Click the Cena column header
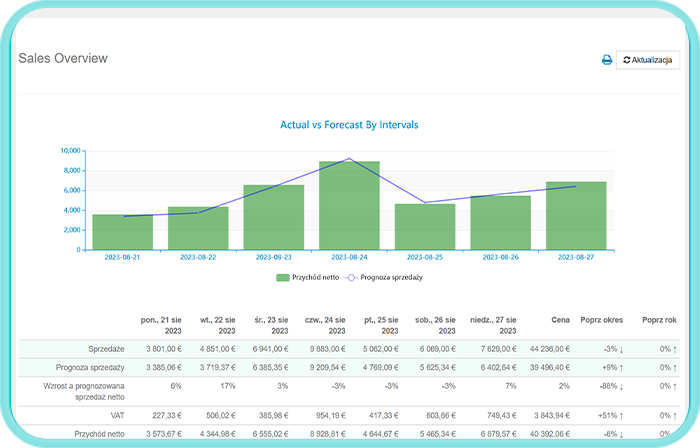The image size is (700, 448). point(560,320)
